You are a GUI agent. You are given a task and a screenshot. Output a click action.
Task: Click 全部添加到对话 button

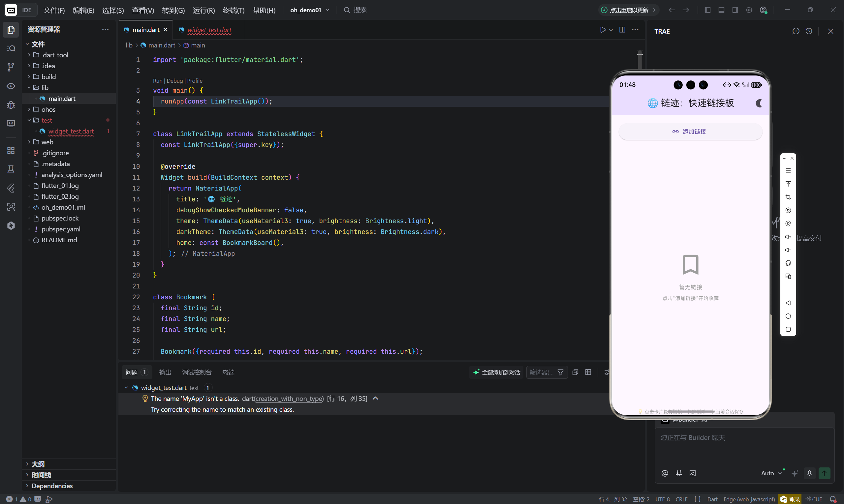click(497, 372)
